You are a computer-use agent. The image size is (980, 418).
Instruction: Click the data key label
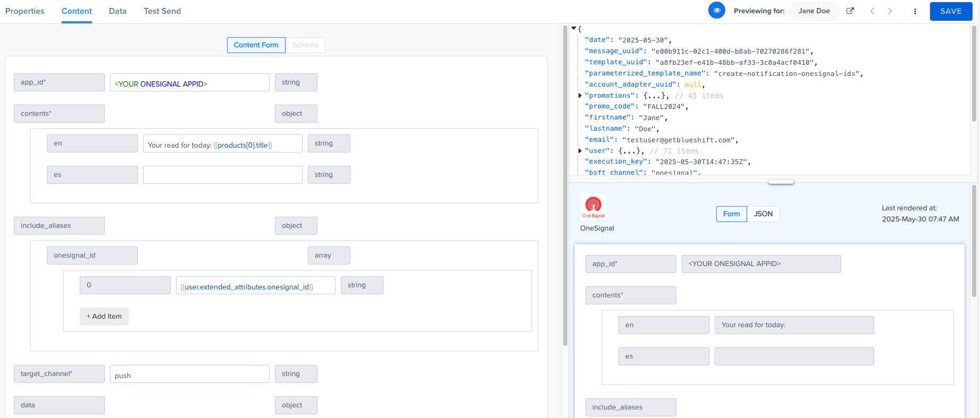click(x=59, y=405)
